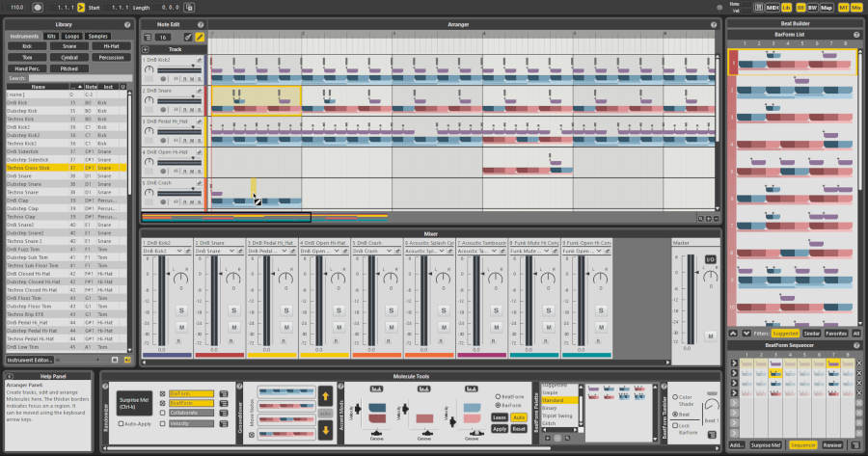
Task: Click the Surprise Me! (Ctrl-k) Randomizer button
Action: click(x=134, y=403)
